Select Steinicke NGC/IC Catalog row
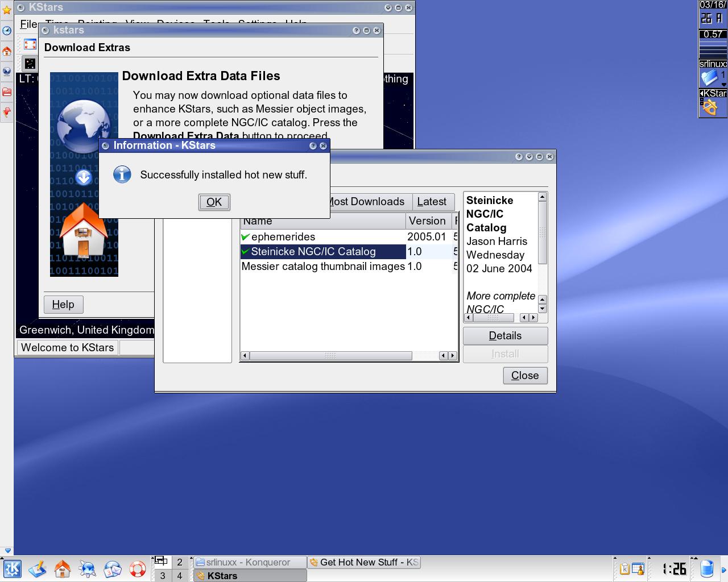The height and width of the screenshot is (582, 728). 348,251
